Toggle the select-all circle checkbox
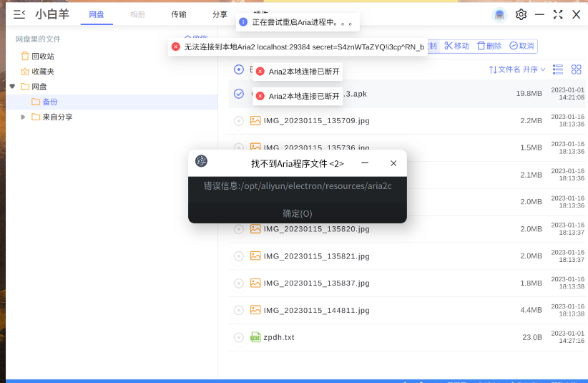 click(239, 69)
